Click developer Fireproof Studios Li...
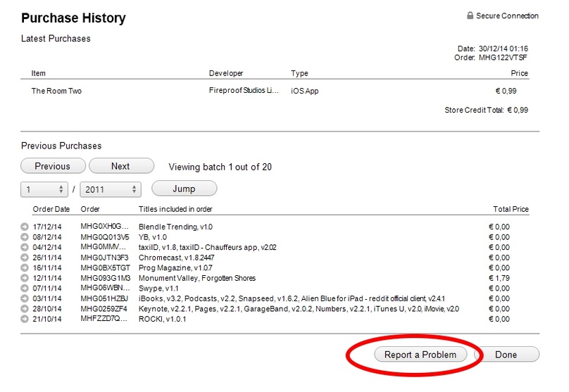This screenshot has width=569, height=392. tap(244, 91)
